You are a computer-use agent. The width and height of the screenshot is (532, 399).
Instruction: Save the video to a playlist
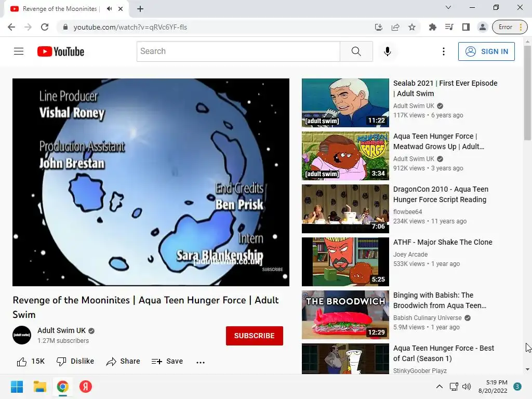click(x=167, y=362)
